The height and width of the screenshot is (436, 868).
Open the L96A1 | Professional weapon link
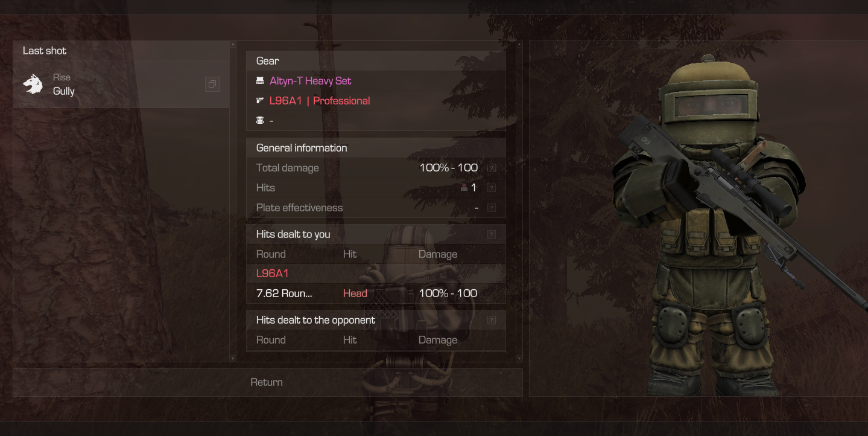tap(320, 101)
